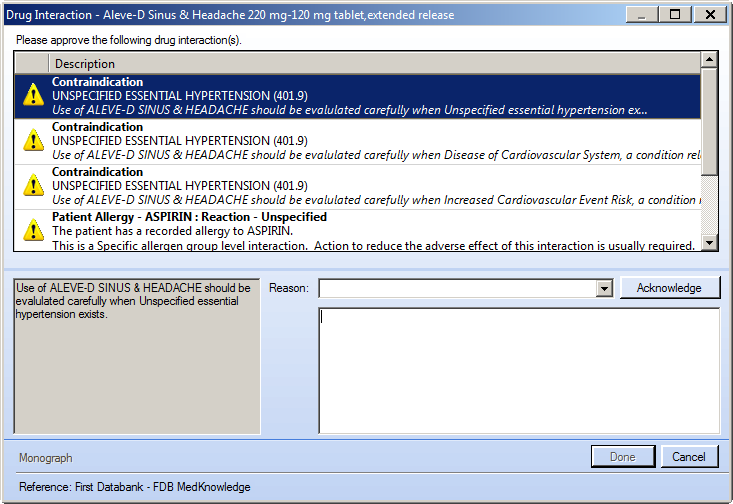Select contraindication mentioning Disease of Cardiovascular System
The width and height of the screenshot is (733, 504).
tap(358, 141)
